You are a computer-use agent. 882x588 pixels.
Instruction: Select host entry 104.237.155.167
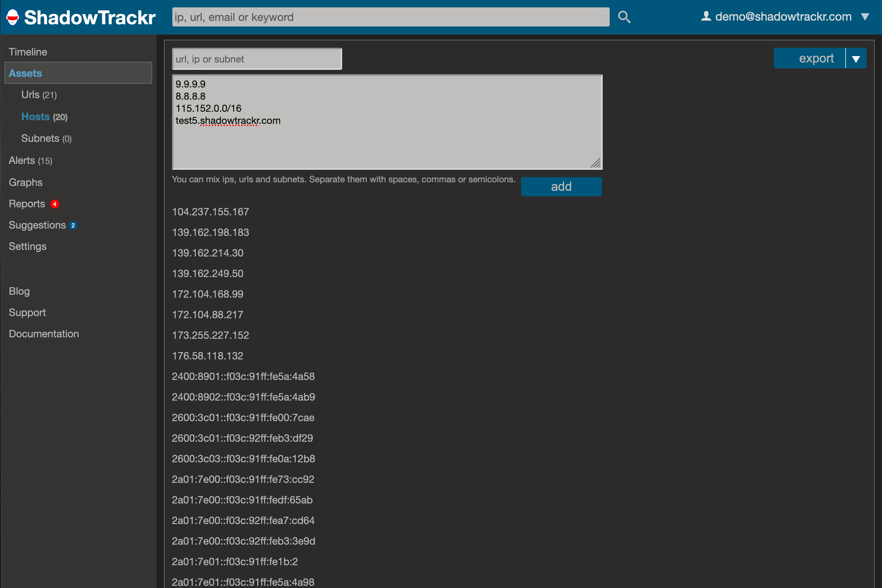point(210,212)
